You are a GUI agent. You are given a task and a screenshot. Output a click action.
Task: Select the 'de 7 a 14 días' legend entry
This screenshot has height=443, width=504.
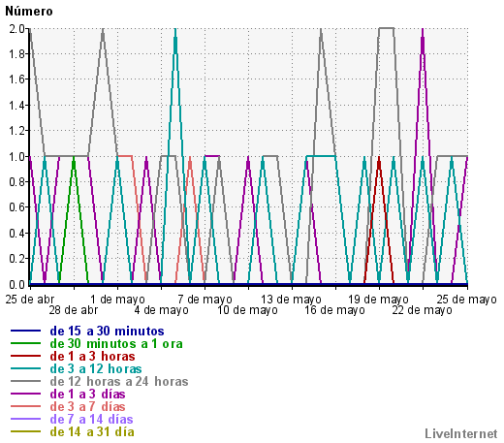91,420
